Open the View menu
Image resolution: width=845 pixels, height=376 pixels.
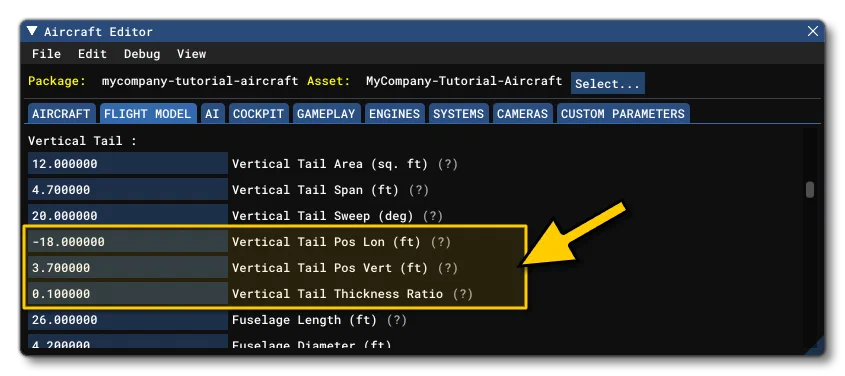pyautogui.click(x=191, y=54)
